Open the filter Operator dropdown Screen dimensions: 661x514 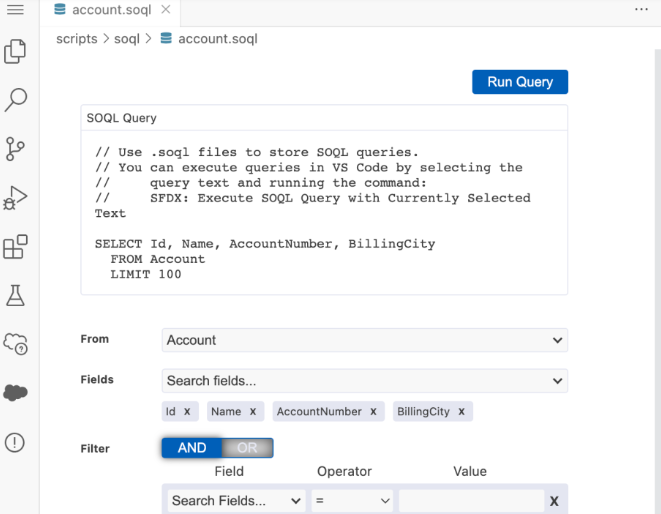352,500
